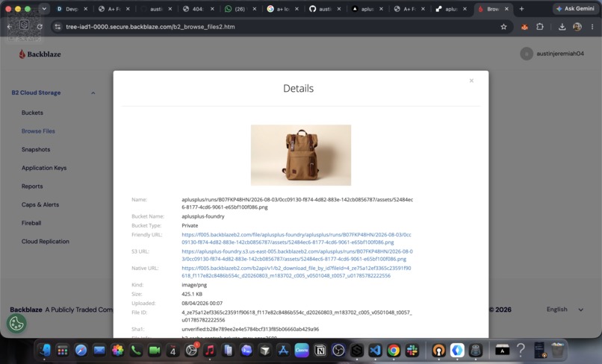Click the Bucket Type value Private
The width and height of the screenshot is (602, 364).
(190, 225)
